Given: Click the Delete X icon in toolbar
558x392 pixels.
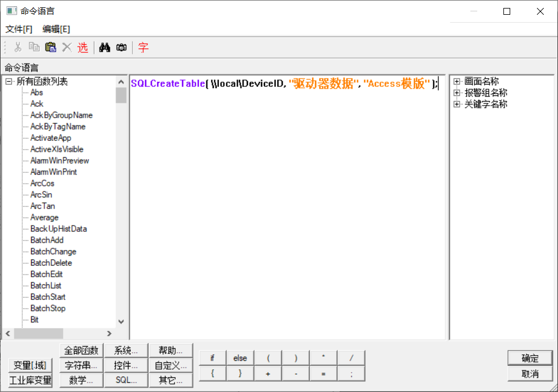Looking at the screenshot, I should pos(67,47).
